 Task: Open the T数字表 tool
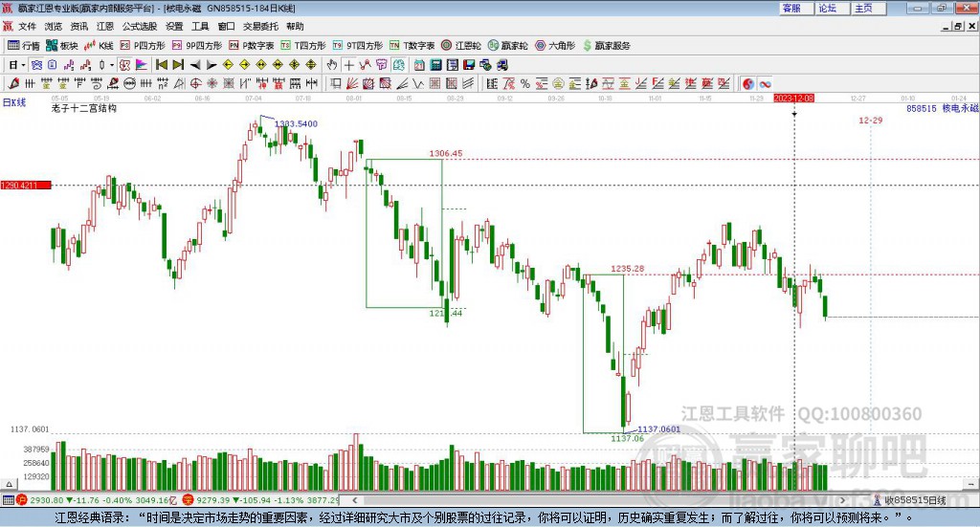click(412, 46)
